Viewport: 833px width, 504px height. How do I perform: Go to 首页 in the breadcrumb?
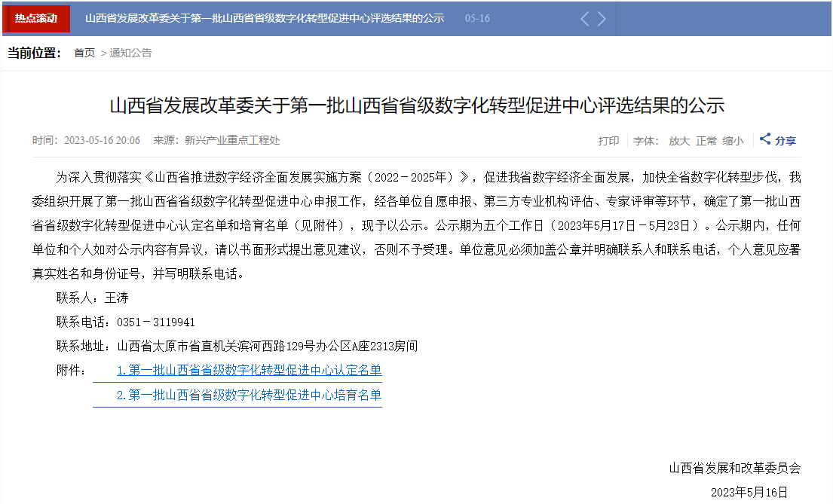tap(84, 53)
